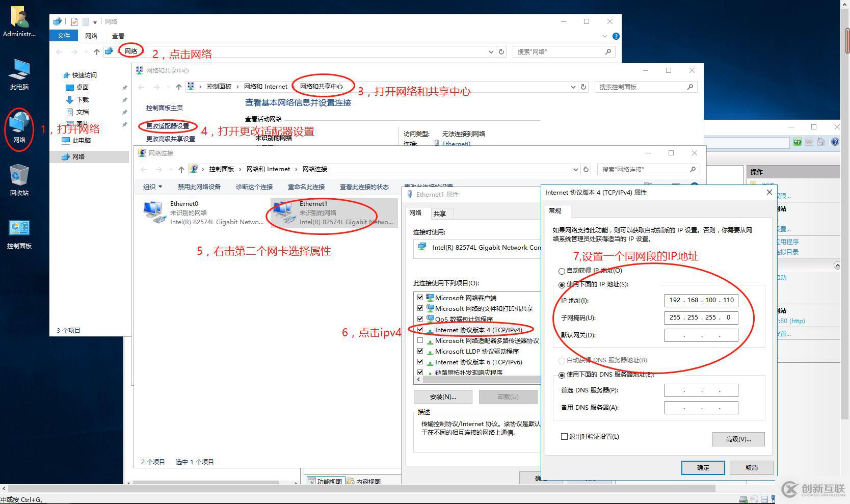Toggle Internet 协议版本 6 (TCP/IPv6) checkbox
Image resolution: width=850 pixels, height=504 pixels.
pyautogui.click(x=420, y=361)
